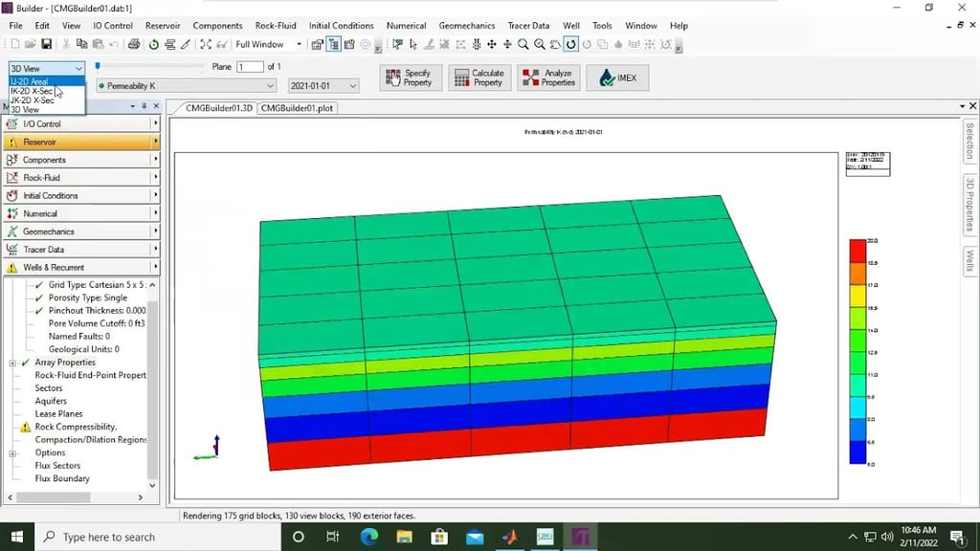Screen dimensions: 980x551
Task: Open Microsoft Edge from taskbar
Action: 368,537
